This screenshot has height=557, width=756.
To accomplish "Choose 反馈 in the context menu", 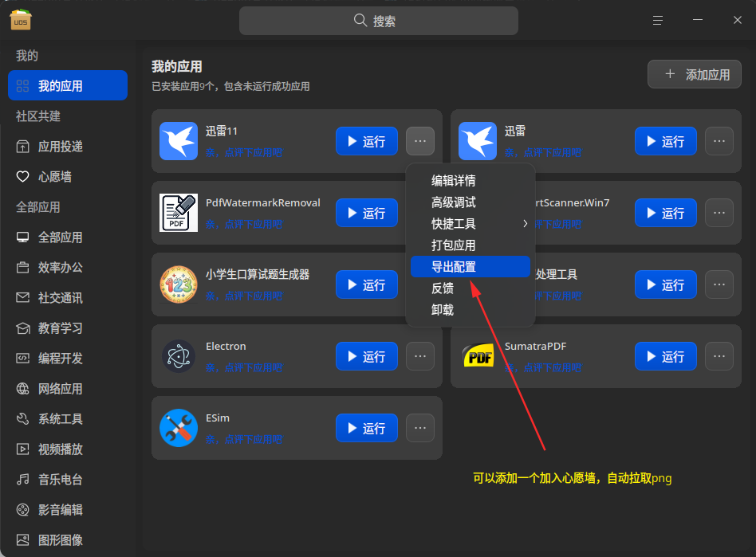I will click(470, 288).
